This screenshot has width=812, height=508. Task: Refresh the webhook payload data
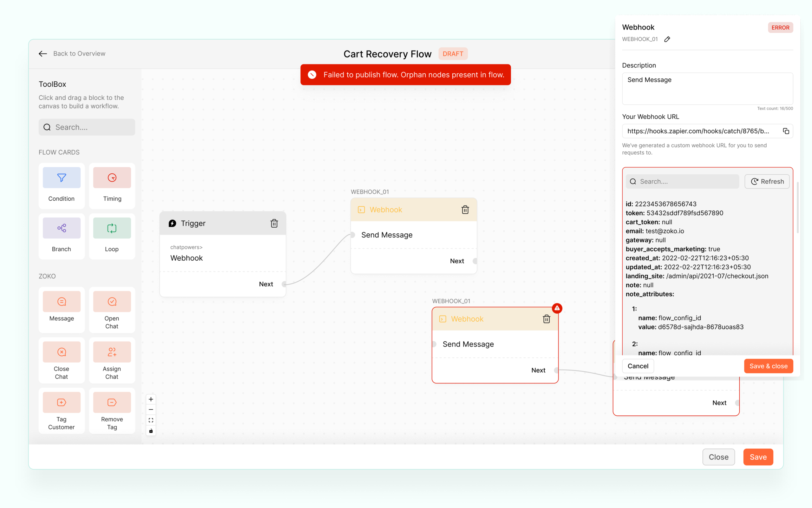point(767,181)
